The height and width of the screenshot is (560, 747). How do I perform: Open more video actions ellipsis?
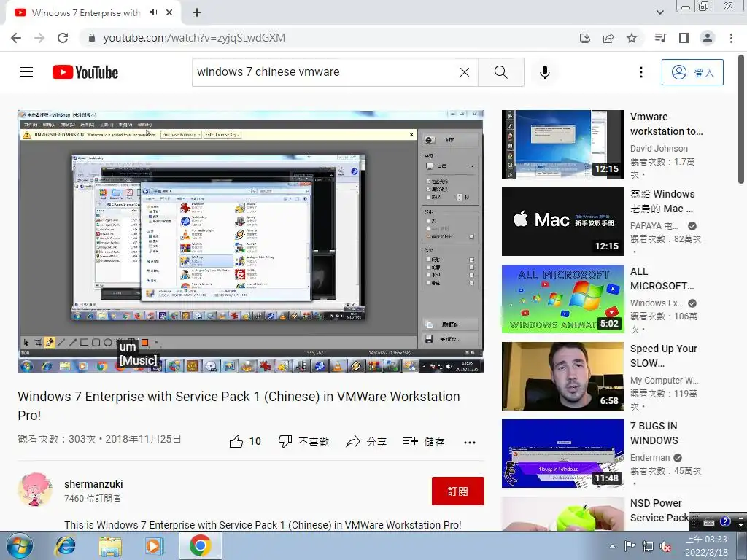(x=470, y=443)
